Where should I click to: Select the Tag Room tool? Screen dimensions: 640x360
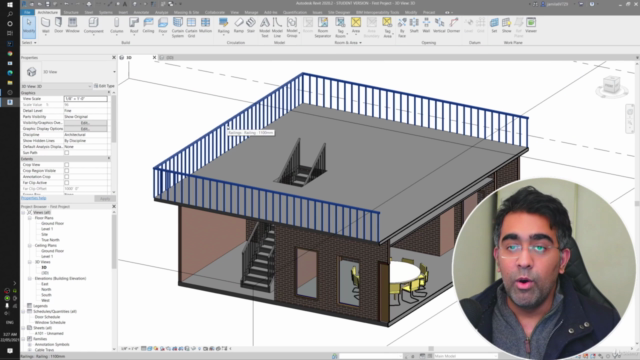pos(340,27)
